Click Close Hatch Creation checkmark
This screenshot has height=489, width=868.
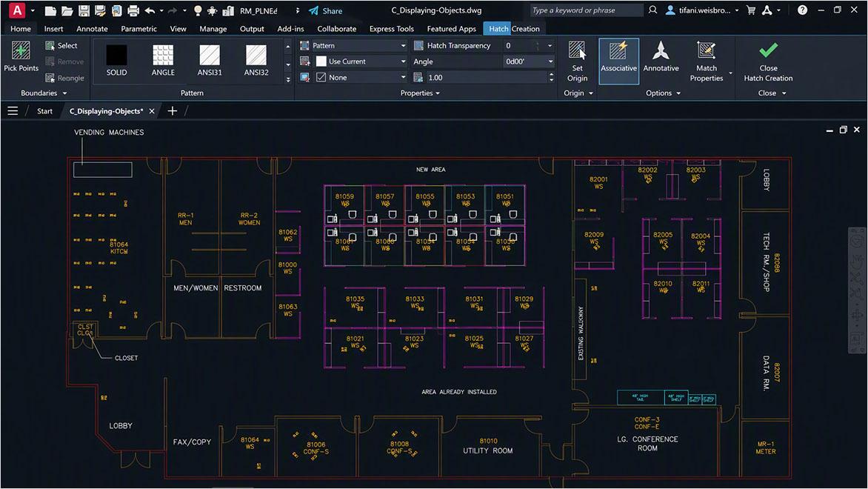768,61
